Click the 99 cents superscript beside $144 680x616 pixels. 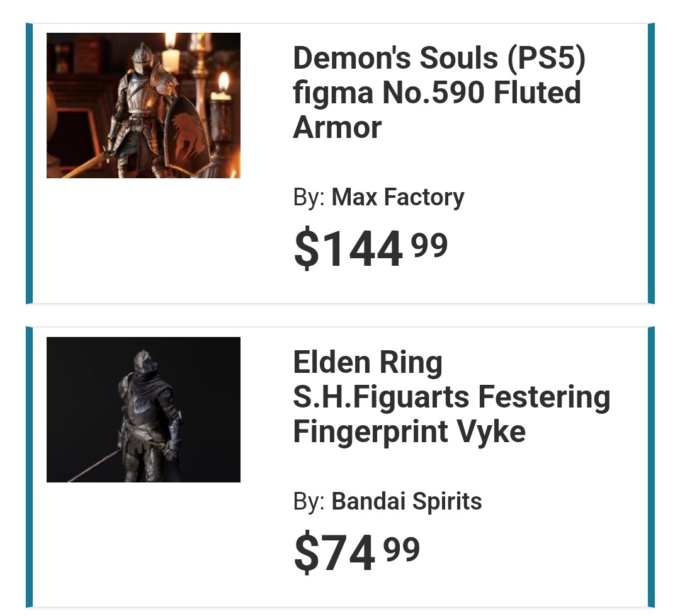click(429, 245)
